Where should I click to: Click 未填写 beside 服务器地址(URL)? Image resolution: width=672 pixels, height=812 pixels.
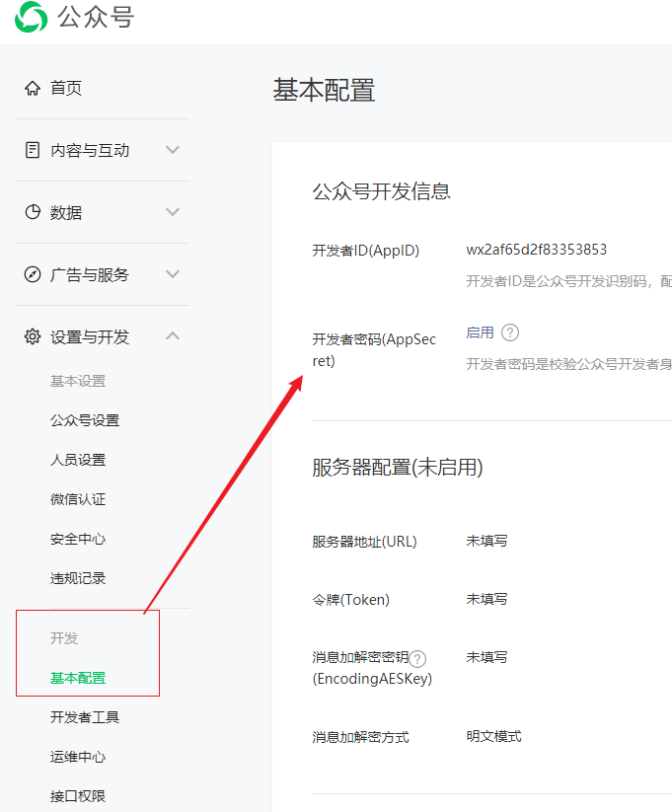486,541
